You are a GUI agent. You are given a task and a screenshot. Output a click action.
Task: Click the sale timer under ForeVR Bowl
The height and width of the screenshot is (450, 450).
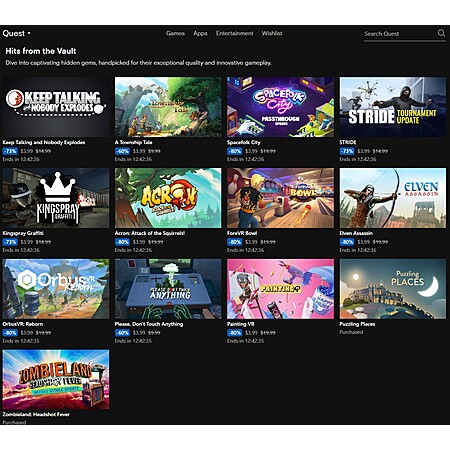[245, 250]
